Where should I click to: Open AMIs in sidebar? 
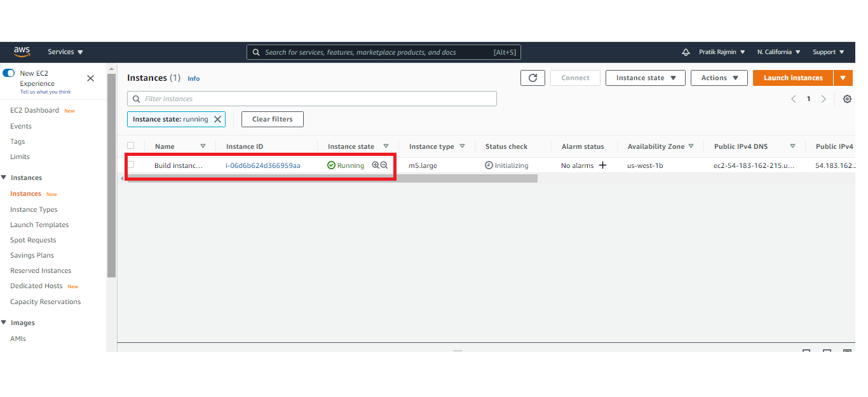click(18, 338)
